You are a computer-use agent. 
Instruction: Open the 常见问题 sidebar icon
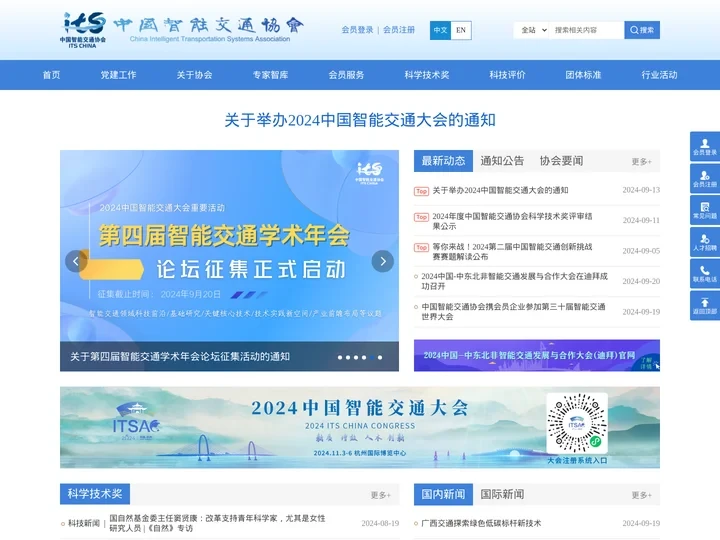[705, 210]
